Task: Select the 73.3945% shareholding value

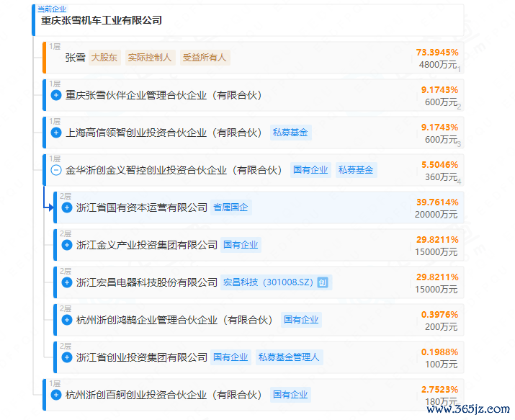Action: coord(437,53)
